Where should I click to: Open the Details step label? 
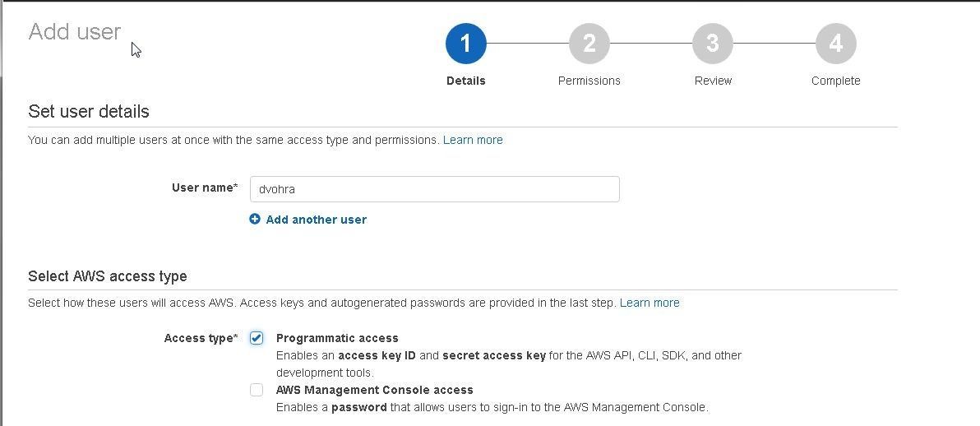(x=465, y=81)
